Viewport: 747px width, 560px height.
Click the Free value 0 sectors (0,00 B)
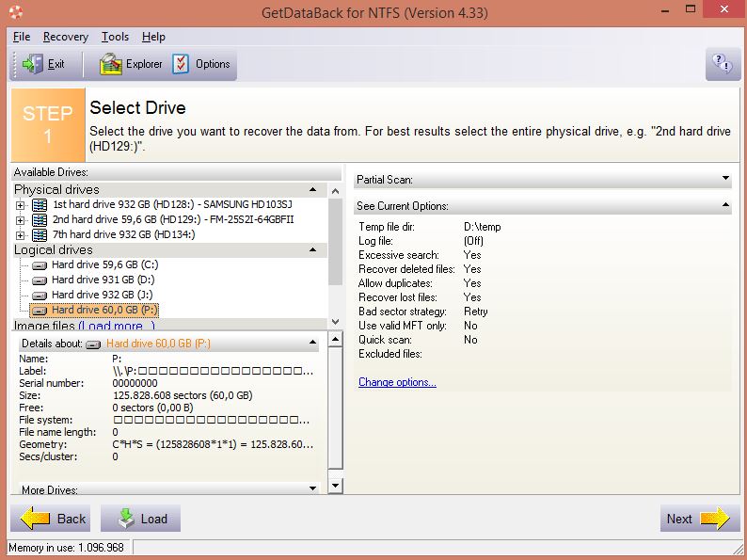(x=153, y=408)
